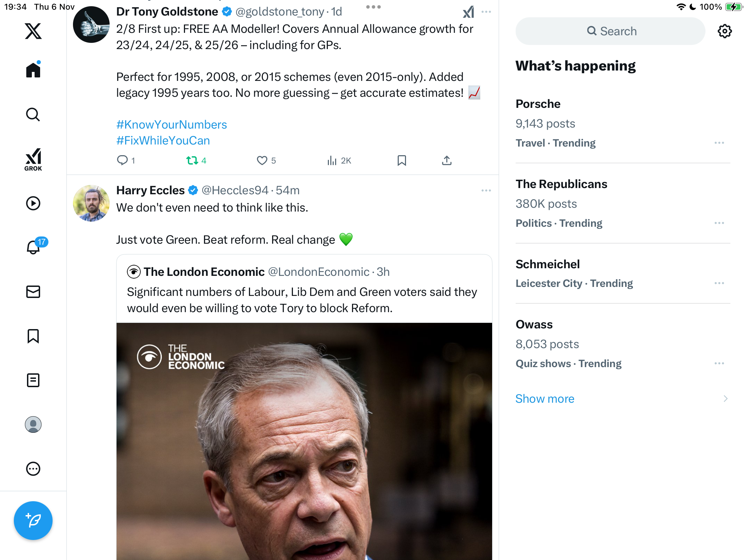Toggle like on Tony Goldstone's post
Image resolution: width=747 pixels, height=560 pixels.
click(262, 160)
